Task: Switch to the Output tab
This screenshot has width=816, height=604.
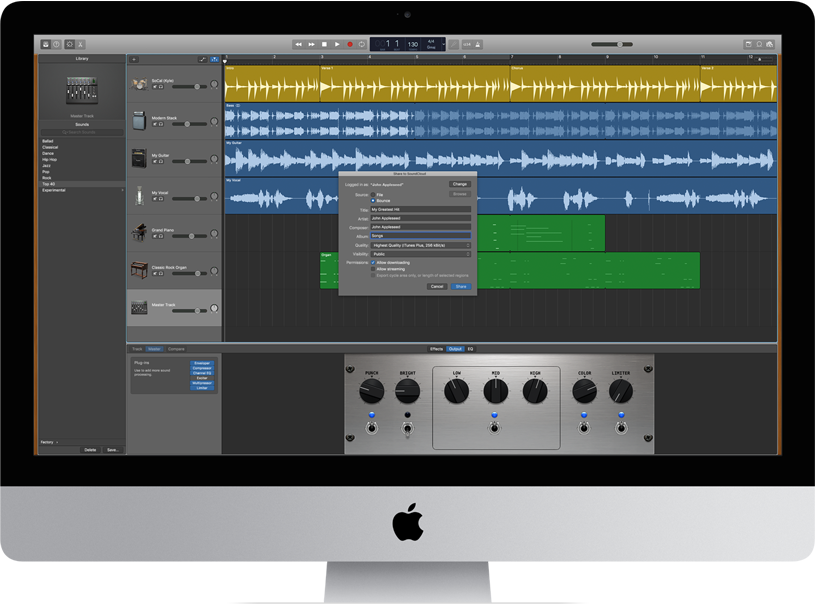Action: [x=455, y=349]
